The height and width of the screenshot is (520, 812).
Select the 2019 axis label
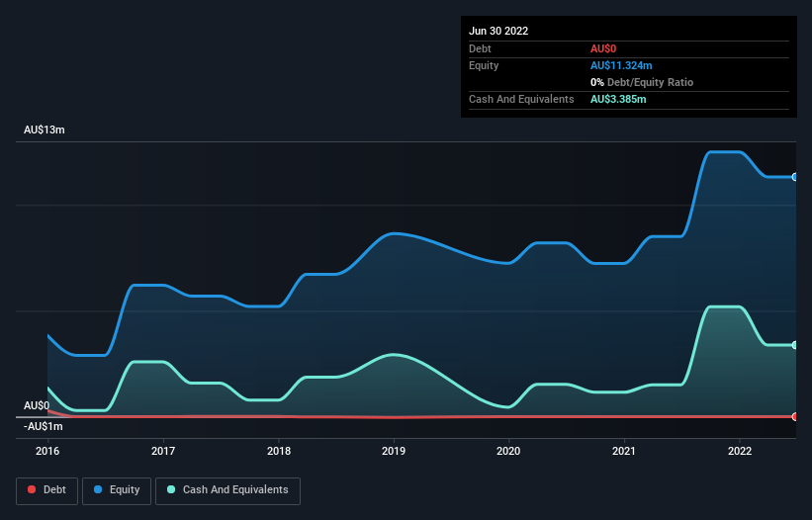(394, 451)
